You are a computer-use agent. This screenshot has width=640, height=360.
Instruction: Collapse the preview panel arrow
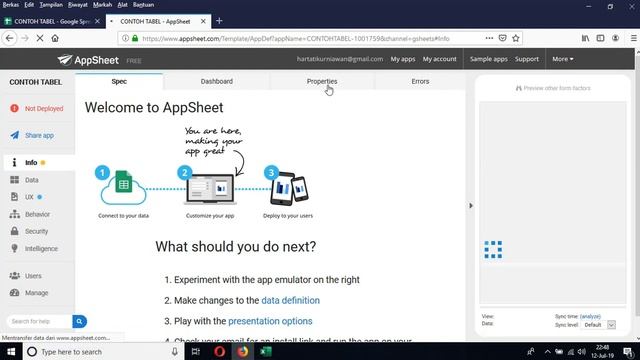471,206
